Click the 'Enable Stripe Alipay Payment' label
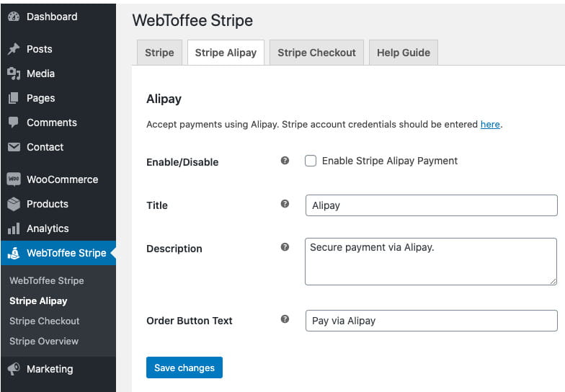This screenshot has width=565, height=392. click(x=389, y=161)
